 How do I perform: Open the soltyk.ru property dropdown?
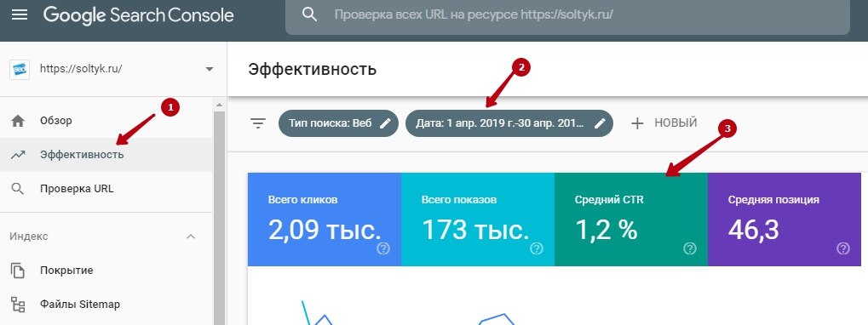tap(210, 69)
